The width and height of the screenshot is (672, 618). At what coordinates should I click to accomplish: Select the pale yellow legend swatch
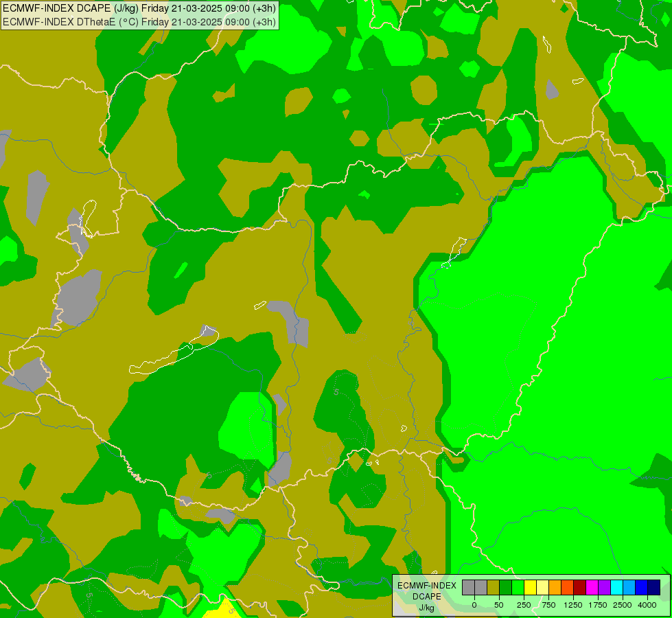coord(542,588)
